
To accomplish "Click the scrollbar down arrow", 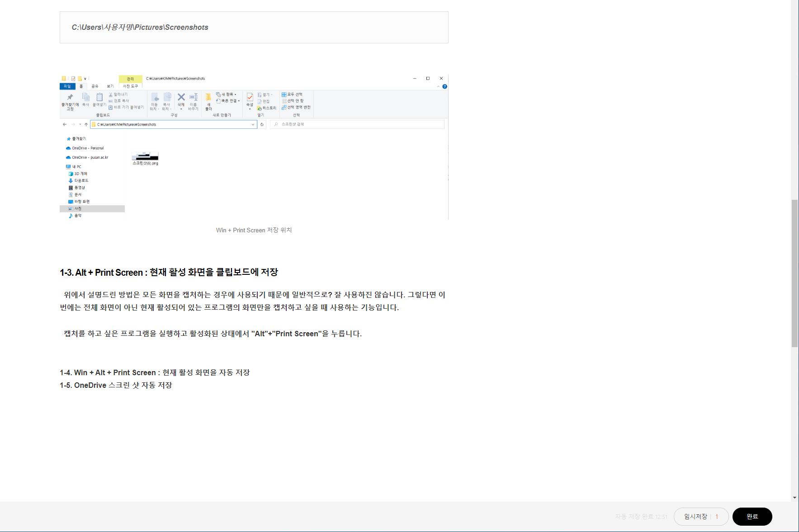I will pos(794,498).
